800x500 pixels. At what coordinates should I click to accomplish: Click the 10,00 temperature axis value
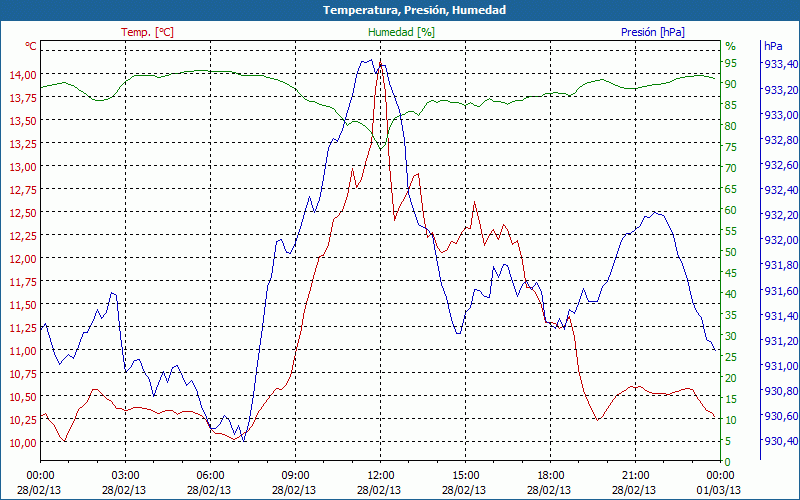[x=22, y=442]
